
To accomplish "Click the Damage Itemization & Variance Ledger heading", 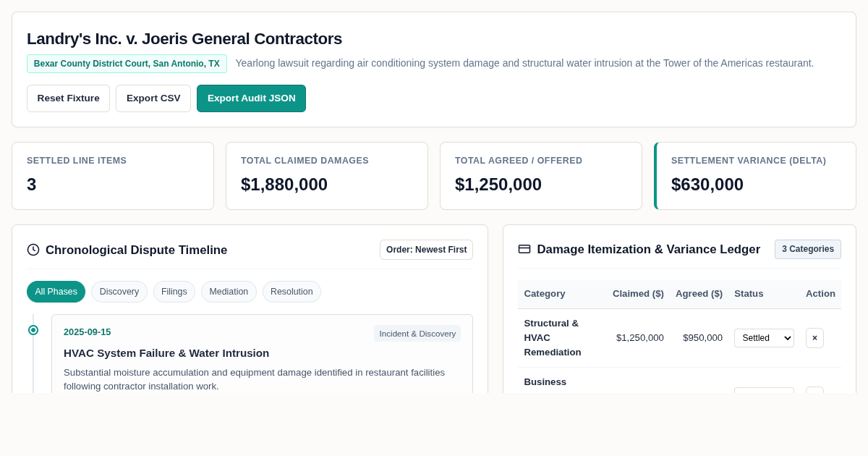I will [649, 250].
